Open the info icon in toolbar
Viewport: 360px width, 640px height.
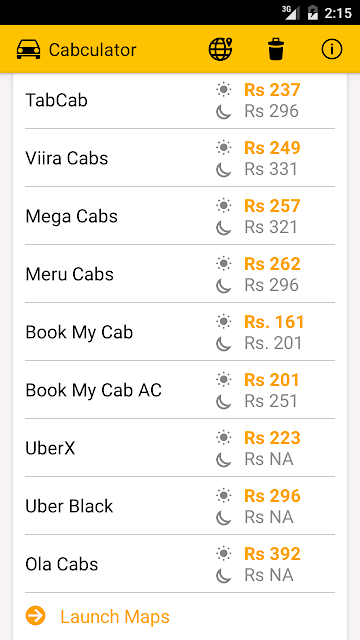point(331,49)
